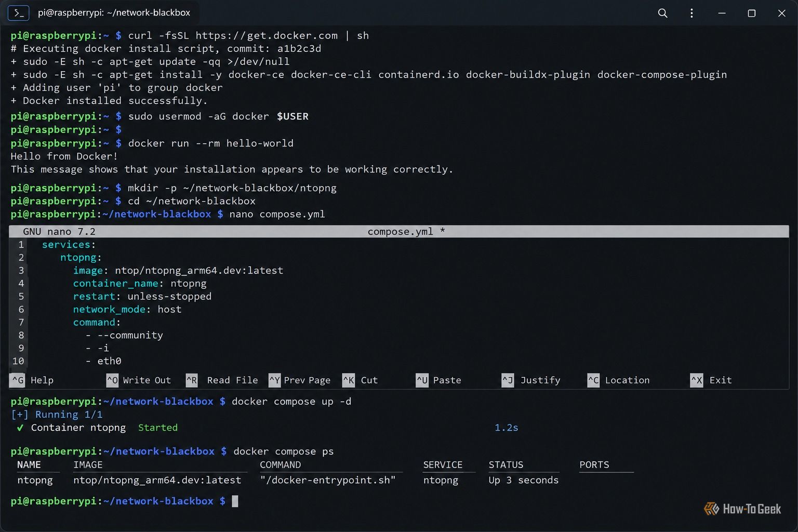Click the ^O Write Out nano shortcut
The image size is (798, 532).
[139, 380]
